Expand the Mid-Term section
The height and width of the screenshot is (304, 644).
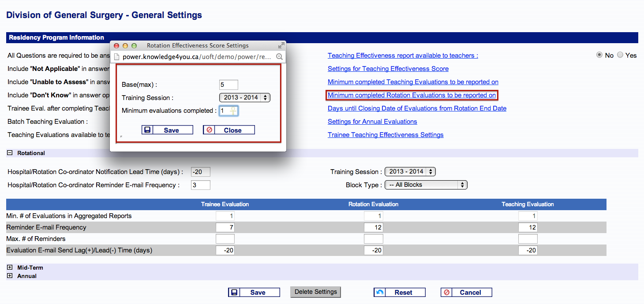pos(10,267)
